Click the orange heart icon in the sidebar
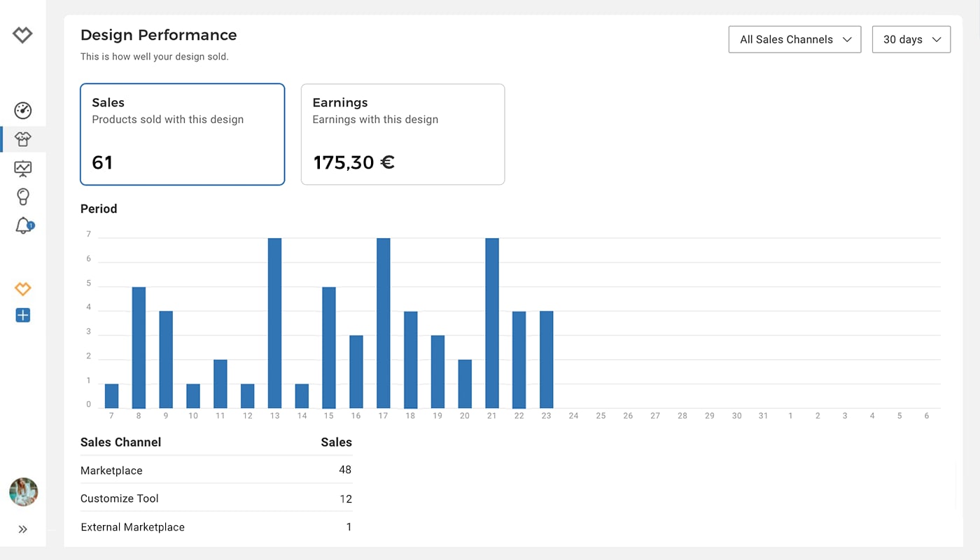The width and height of the screenshot is (980, 560). tap(23, 288)
